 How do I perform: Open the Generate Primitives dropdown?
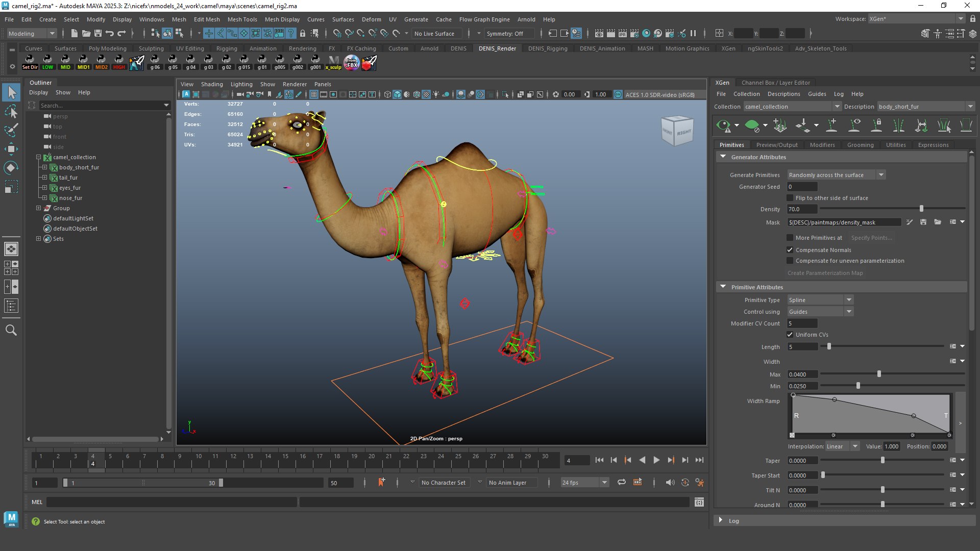pyautogui.click(x=836, y=175)
